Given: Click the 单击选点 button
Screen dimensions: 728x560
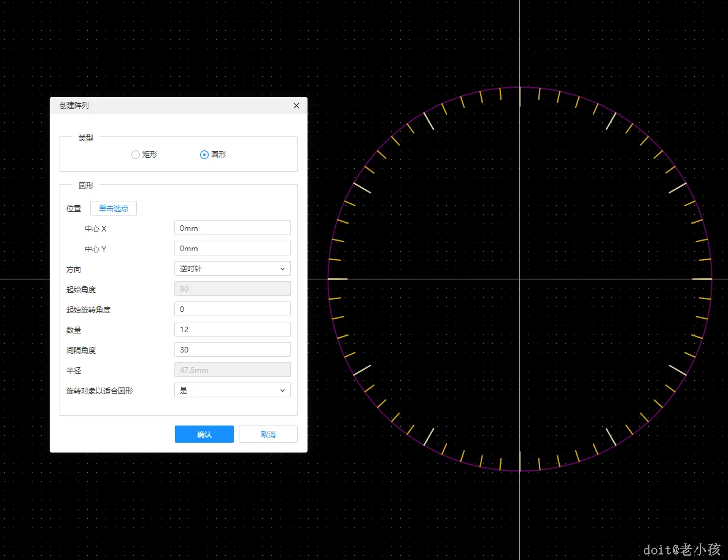Looking at the screenshot, I should (x=114, y=209).
